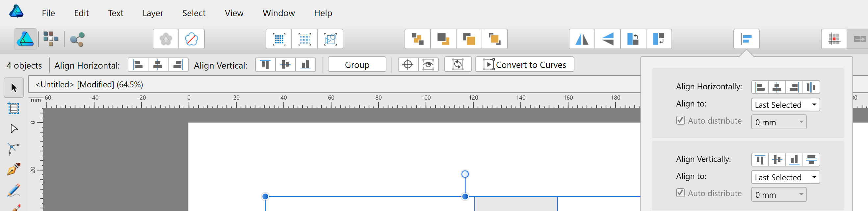The height and width of the screenshot is (211, 868).
Task: Context toolbar: align middle vertically
Action: (x=285, y=65)
